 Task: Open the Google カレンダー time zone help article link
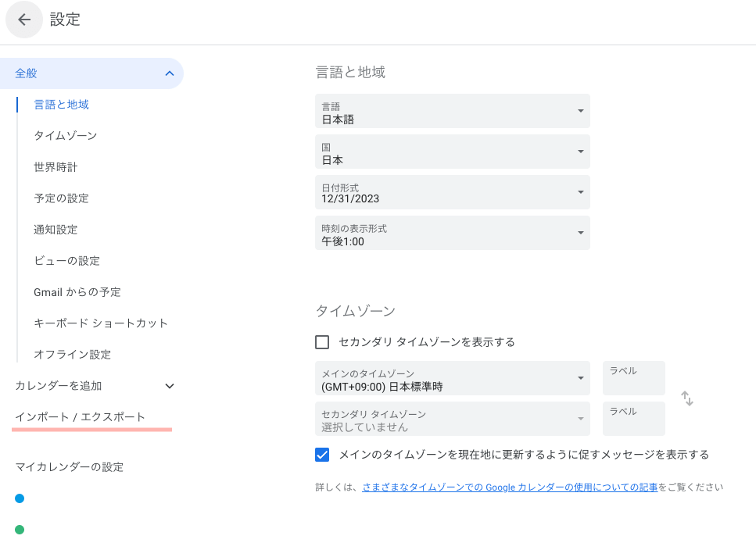(x=509, y=487)
